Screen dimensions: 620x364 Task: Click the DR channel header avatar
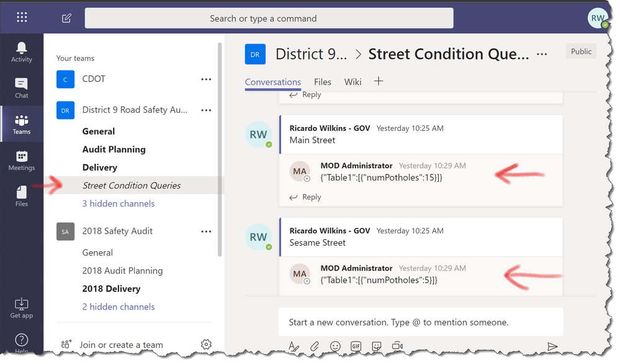[x=255, y=54]
